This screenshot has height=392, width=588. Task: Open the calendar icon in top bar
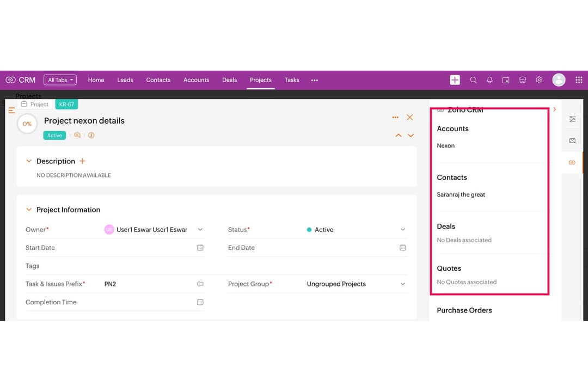pos(506,80)
